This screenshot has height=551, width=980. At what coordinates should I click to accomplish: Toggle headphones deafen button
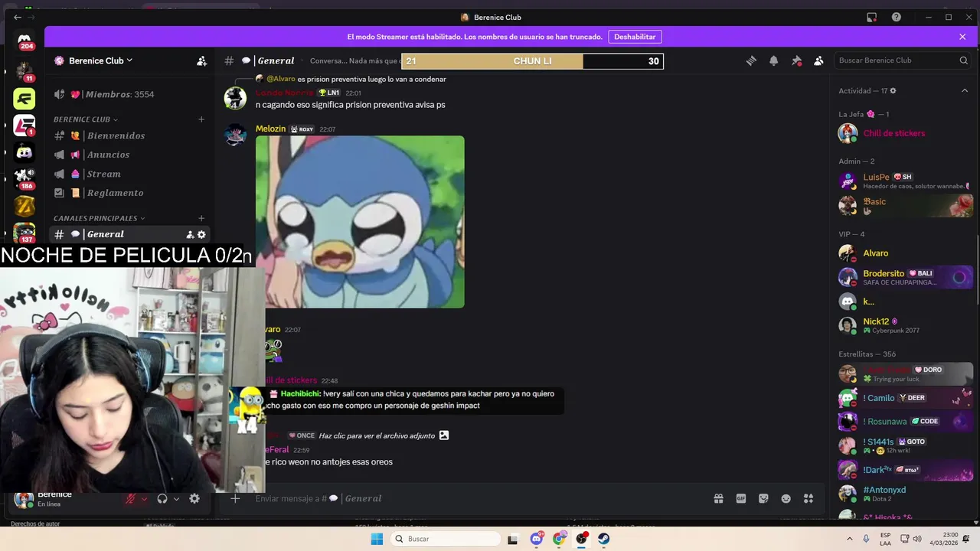coord(162,498)
